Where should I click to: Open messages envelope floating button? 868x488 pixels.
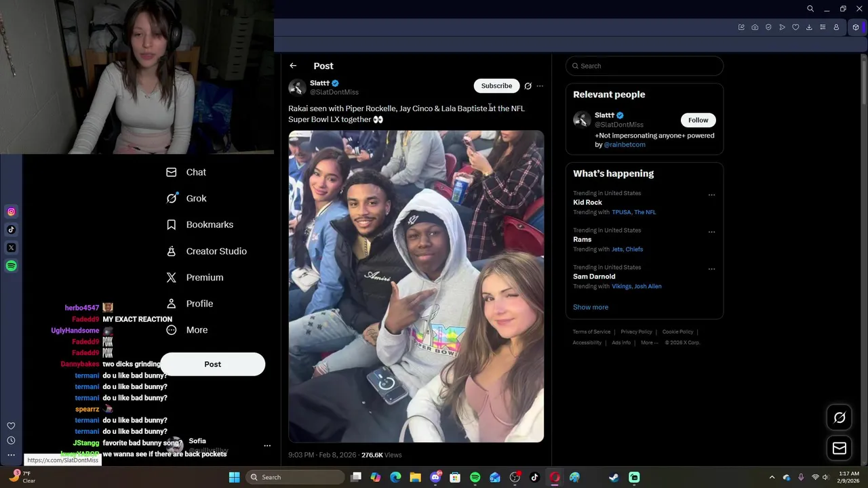click(x=840, y=448)
